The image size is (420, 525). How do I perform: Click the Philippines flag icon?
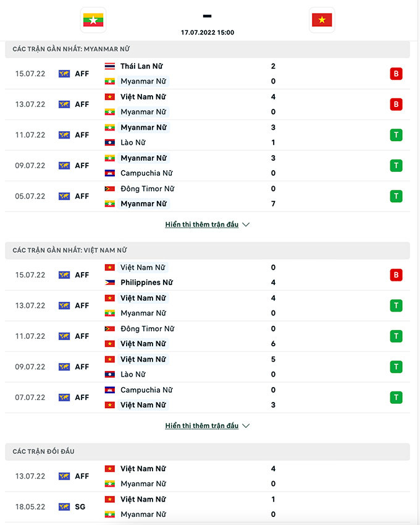point(110,283)
